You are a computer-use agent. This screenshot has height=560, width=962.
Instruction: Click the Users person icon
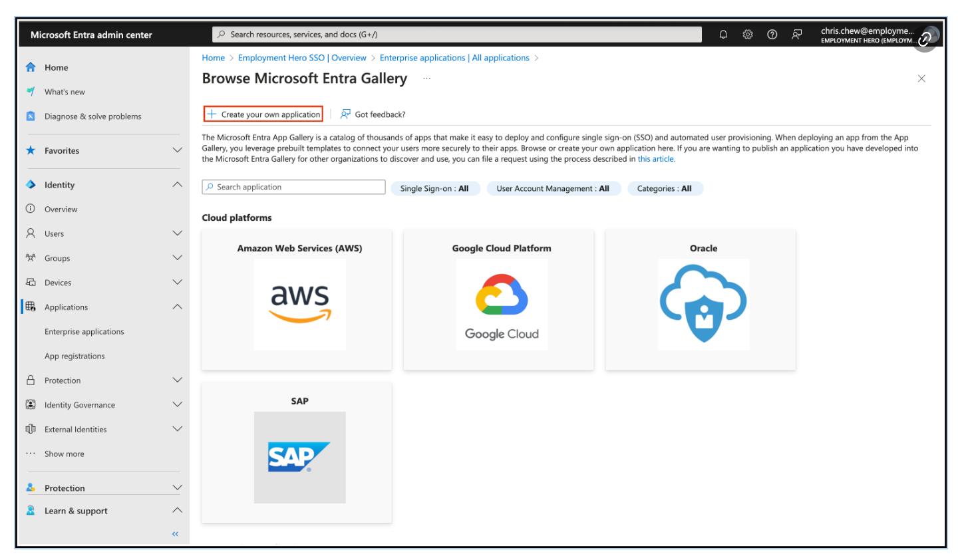[x=31, y=233]
